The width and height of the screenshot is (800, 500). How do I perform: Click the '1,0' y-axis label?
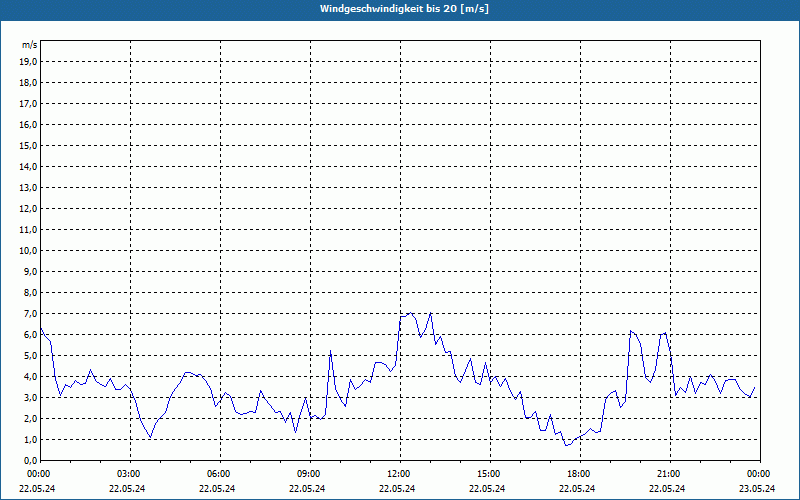pos(31,440)
